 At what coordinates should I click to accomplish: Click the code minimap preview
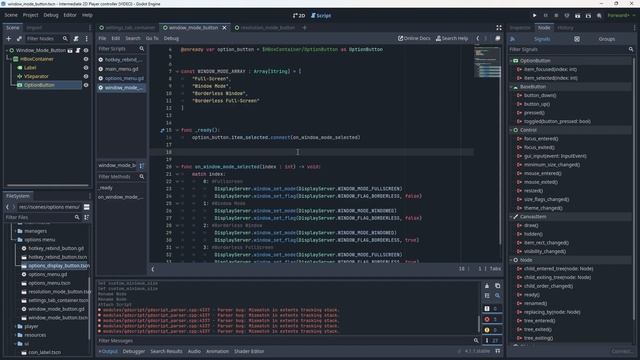coord(487,62)
